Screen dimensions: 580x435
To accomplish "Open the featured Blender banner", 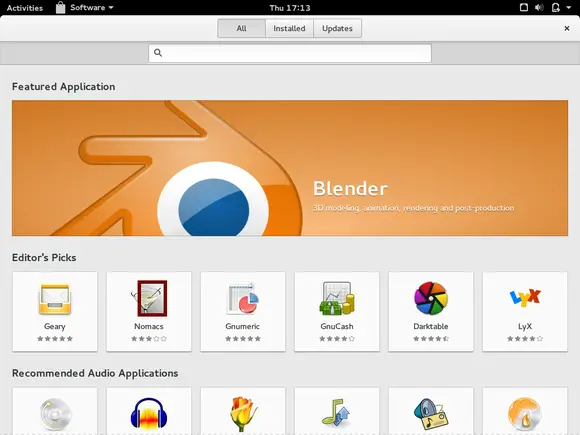I will (x=290, y=168).
